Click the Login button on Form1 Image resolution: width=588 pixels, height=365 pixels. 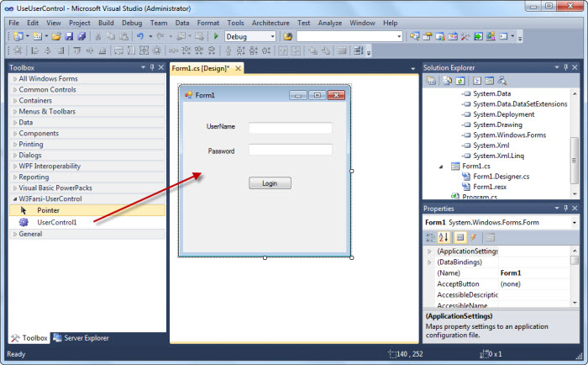pos(270,183)
